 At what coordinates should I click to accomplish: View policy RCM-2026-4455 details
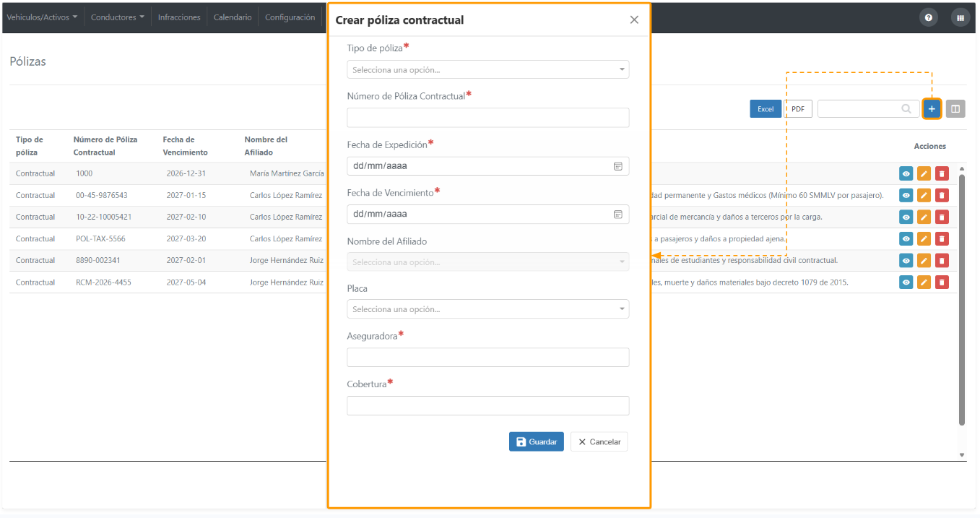(906, 282)
